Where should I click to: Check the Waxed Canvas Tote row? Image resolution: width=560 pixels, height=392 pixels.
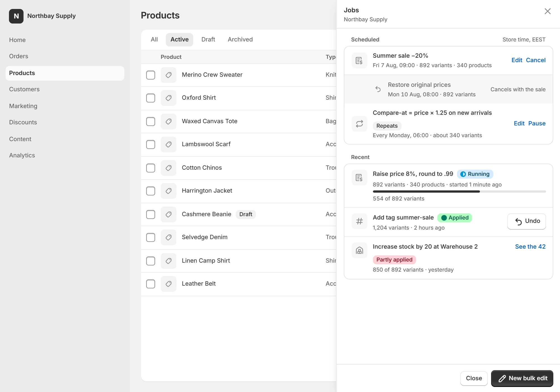coord(151,121)
